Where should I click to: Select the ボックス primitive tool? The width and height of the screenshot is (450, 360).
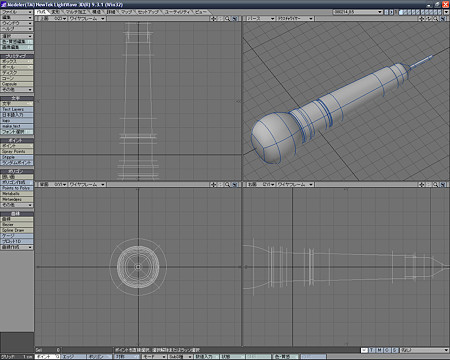17,62
